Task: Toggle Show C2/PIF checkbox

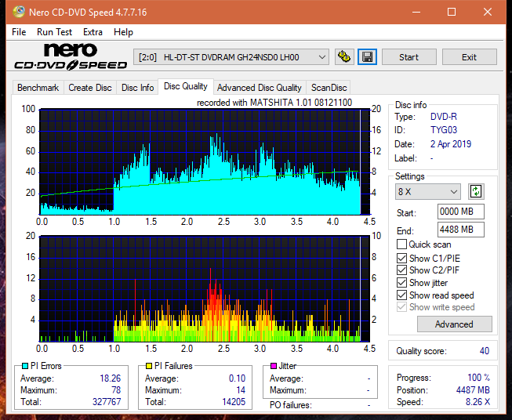Action: (x=401, y=270)
